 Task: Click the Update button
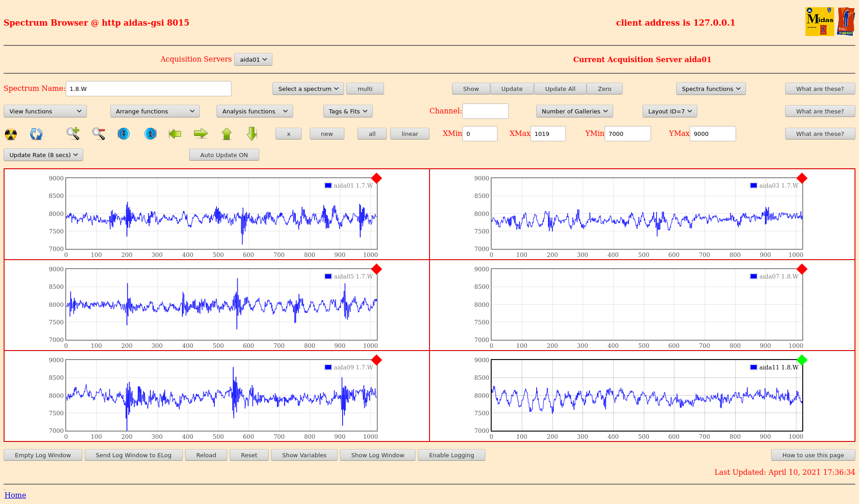click(512, 89)
